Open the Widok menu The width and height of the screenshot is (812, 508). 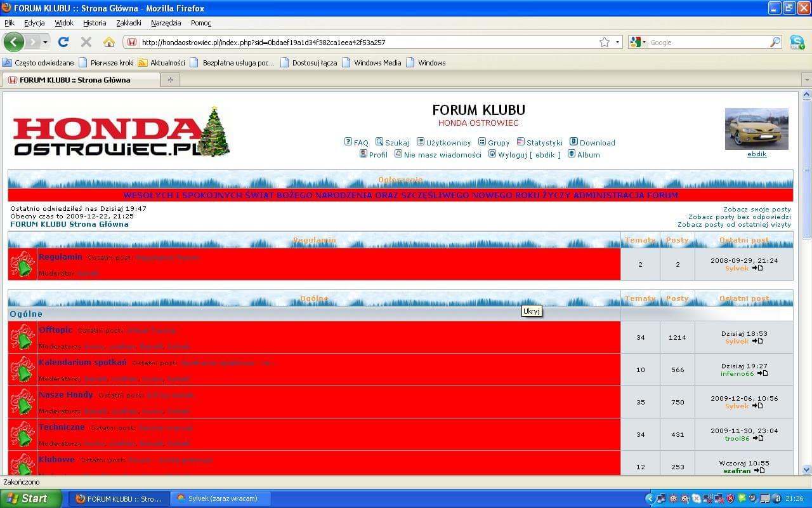(x=64, y=23)
